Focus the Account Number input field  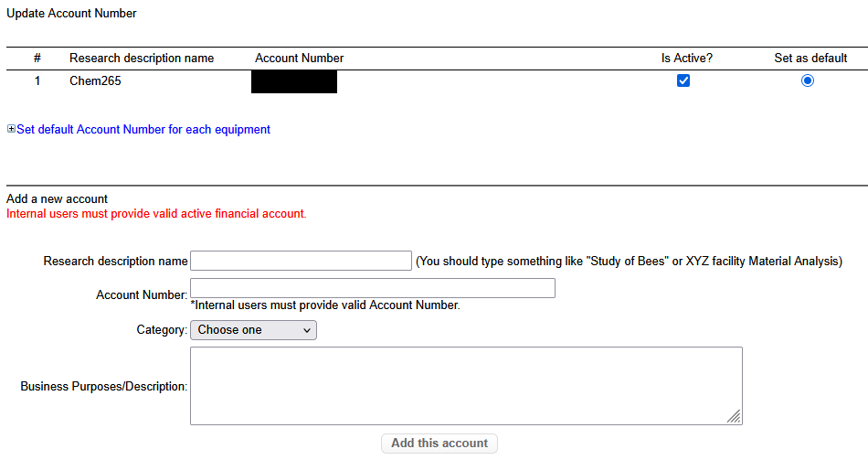pos(373,288)
